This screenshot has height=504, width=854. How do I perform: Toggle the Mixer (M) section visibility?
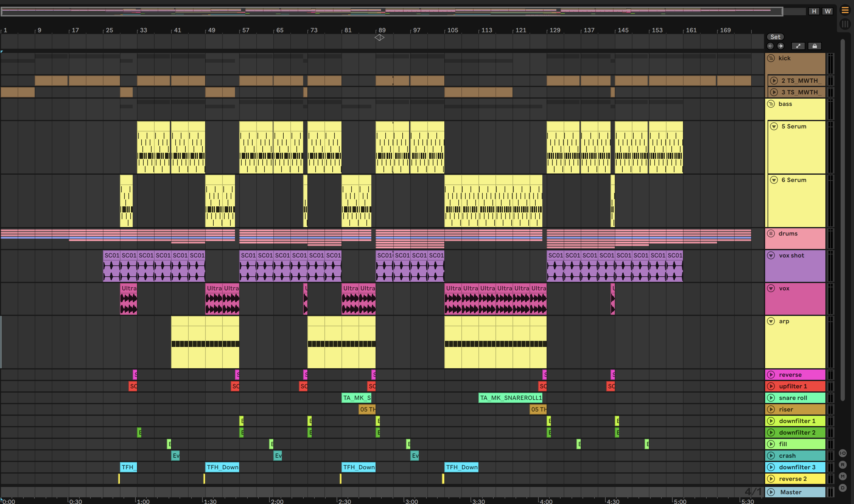click(842, 476)
